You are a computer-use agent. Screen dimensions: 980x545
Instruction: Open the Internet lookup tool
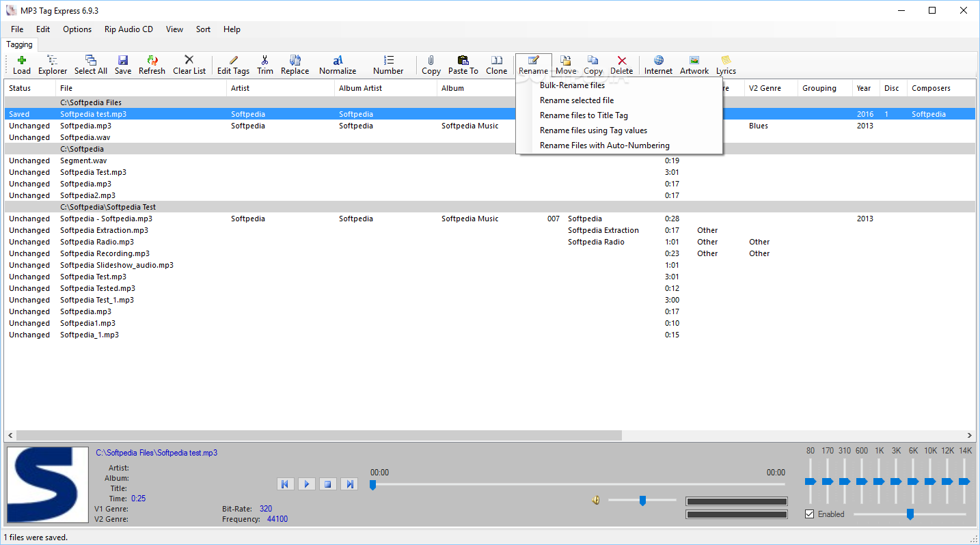point(659,65)
